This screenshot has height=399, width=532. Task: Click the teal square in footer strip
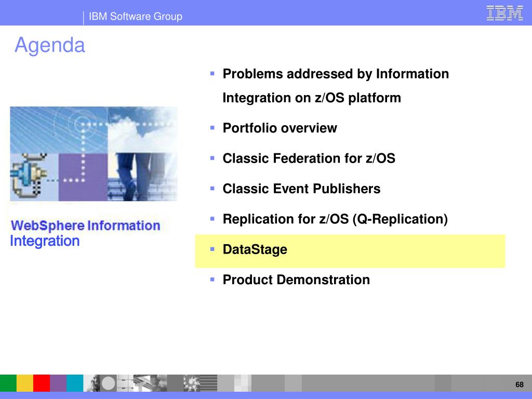[x=75, y=383]
